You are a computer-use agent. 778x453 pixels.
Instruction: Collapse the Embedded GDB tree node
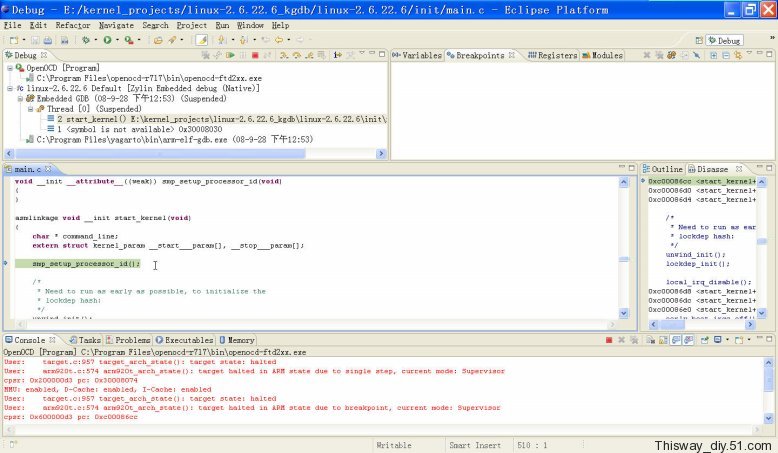click(x=20, y=99)
